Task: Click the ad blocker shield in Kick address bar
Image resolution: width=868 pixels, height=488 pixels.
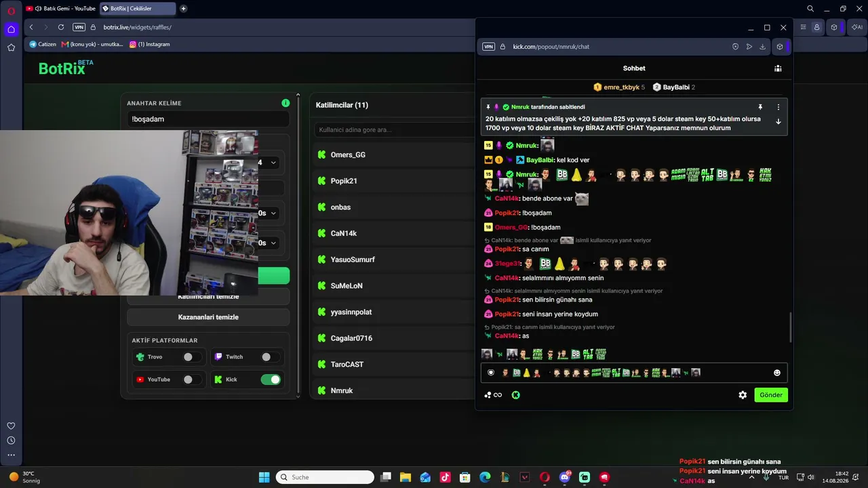Action: [735, 47]
